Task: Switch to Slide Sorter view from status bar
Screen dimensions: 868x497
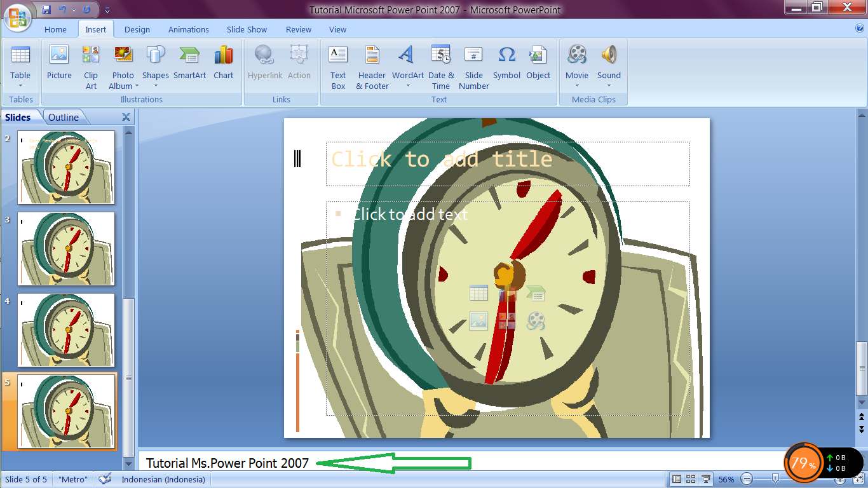Action: pyautogui.click(x=692, y=479)
